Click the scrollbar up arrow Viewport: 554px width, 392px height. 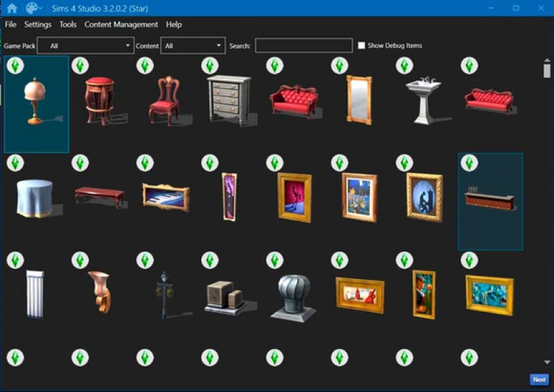(x=547, y=60)
